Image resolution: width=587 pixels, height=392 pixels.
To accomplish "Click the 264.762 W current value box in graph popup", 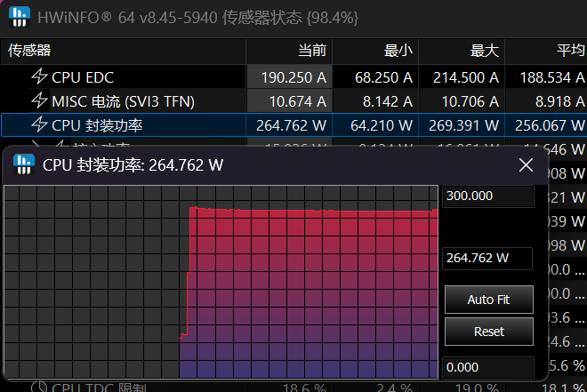I will pyautogui.click(x=487, y=258).
